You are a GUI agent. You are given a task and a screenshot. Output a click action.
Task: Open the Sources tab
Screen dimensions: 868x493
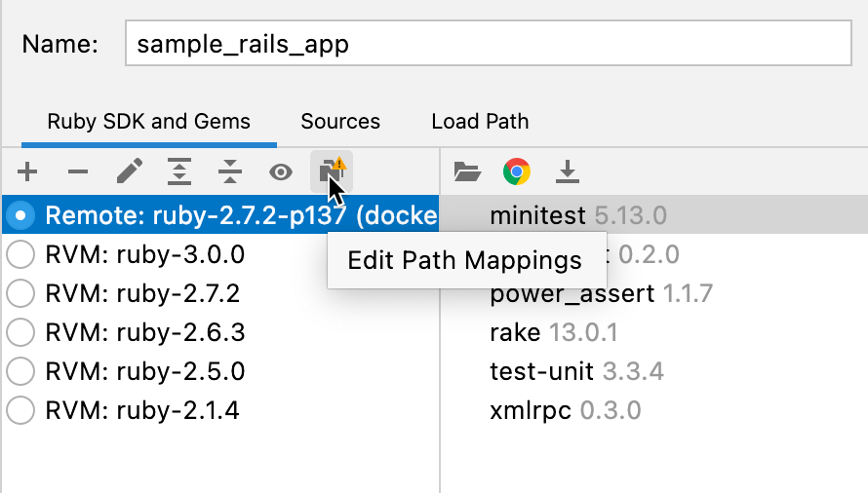click(x=340, y=121)
